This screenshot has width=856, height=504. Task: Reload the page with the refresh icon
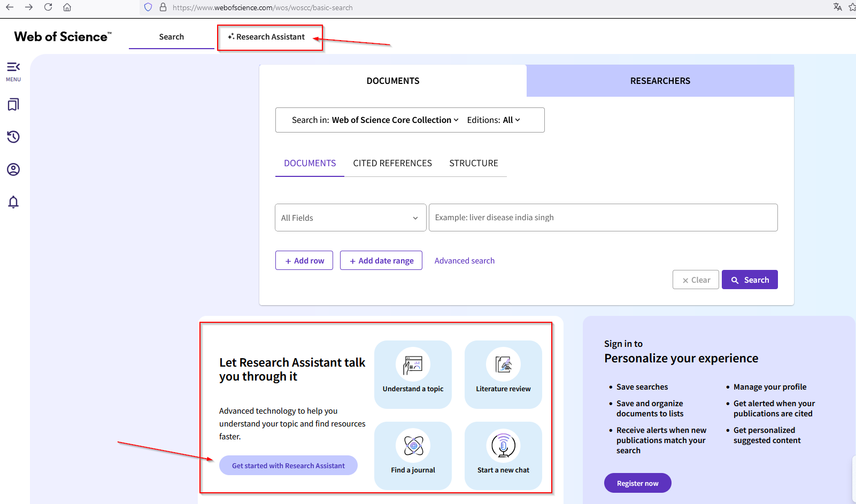coord(48,7)
